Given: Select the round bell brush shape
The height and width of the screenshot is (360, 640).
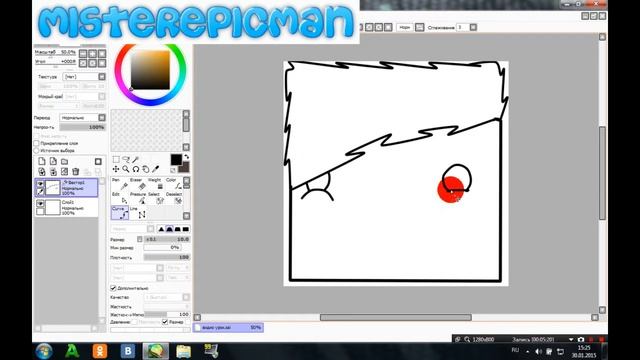Looking at the screenshot, I should click(169, 229).
